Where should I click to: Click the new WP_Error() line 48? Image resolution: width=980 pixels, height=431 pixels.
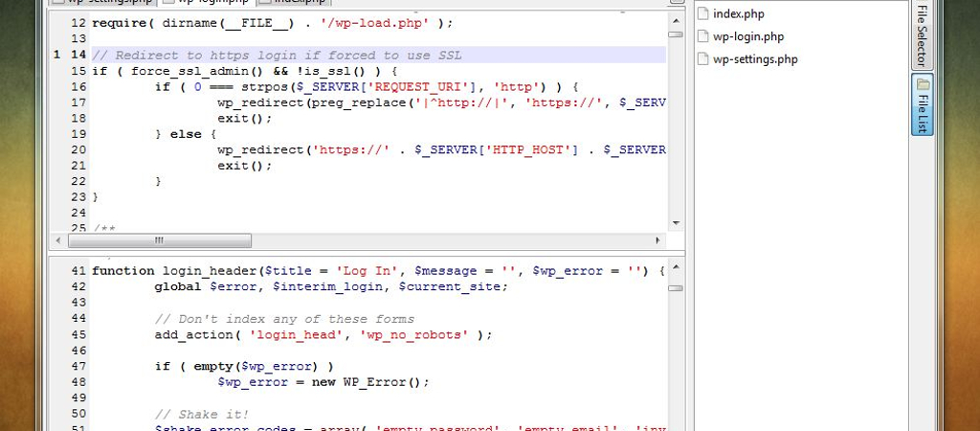[323, 381]
